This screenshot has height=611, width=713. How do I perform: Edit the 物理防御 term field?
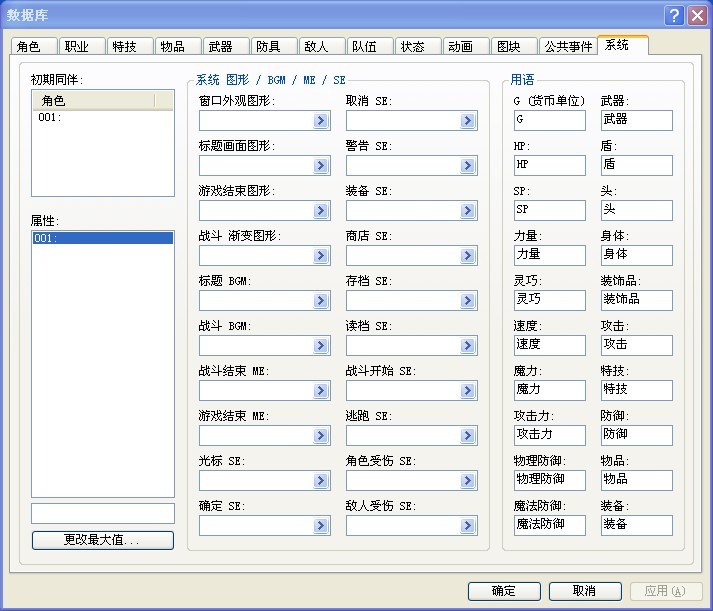pos(550,481)
